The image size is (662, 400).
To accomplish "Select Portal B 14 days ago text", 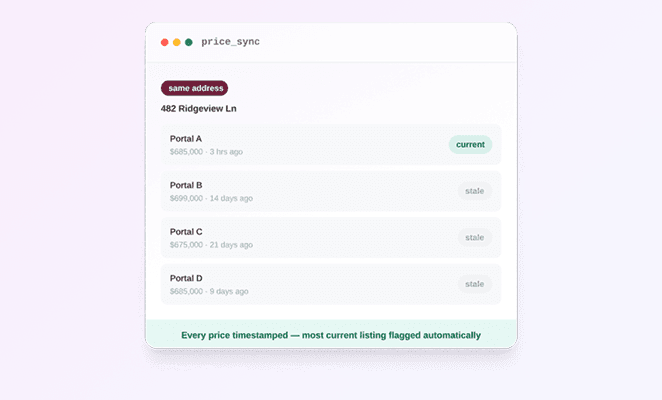I will click(x=231, y=198).
